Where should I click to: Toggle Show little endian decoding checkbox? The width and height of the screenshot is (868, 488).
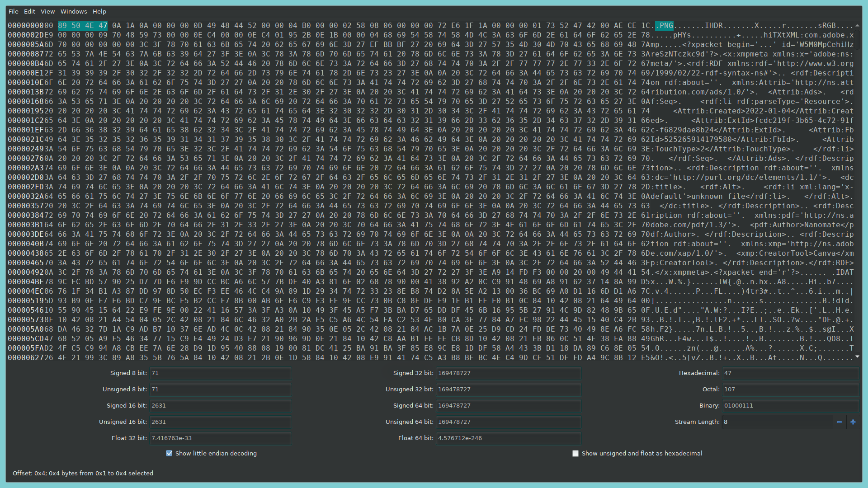pos(170,453)
